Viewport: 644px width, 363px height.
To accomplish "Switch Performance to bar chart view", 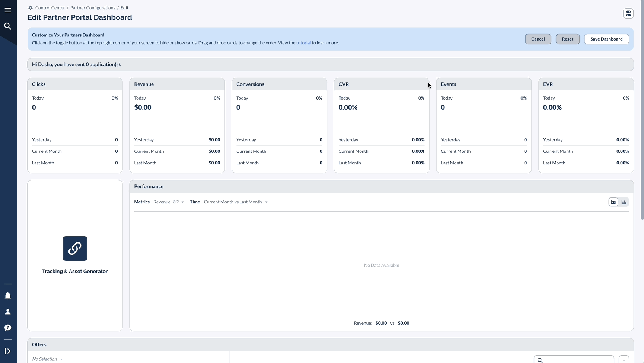I will 624,202.
